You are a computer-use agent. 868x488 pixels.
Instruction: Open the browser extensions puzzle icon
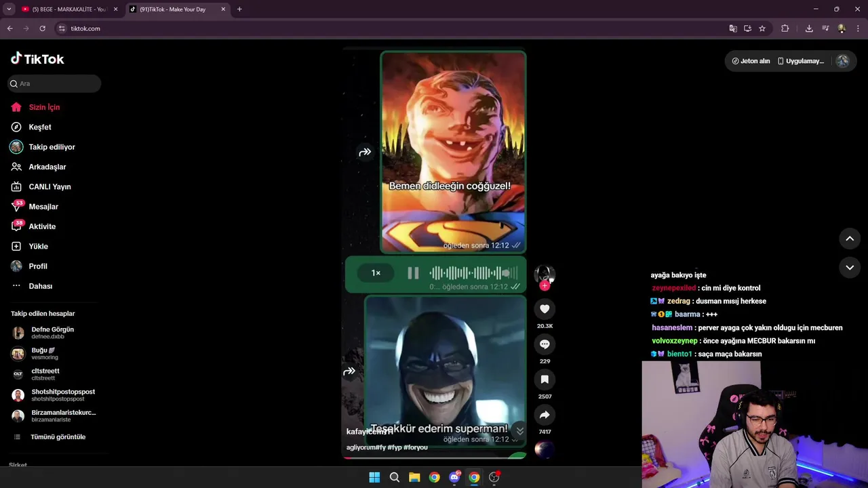[x=785, y=28]
